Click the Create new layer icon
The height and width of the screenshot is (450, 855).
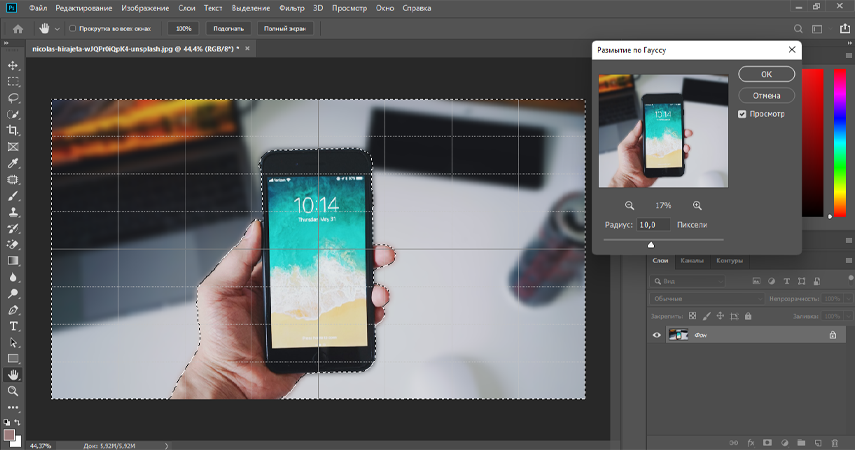pyautogui.click(x=818, y=443)
